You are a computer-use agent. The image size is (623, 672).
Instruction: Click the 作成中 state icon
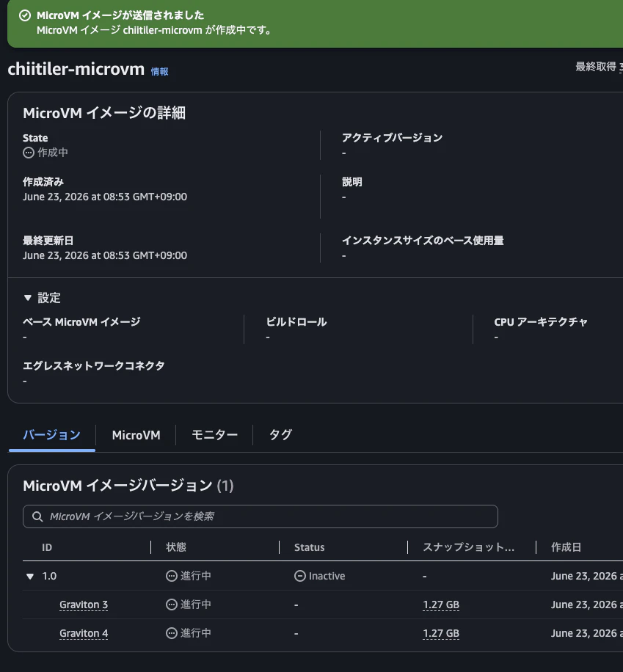[x=29, y=153]
